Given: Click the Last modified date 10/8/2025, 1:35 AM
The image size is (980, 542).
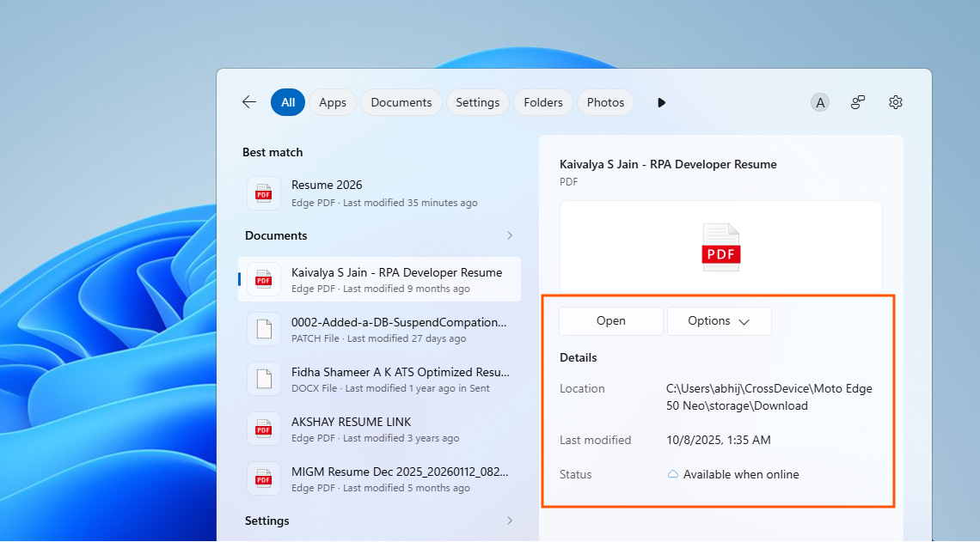Looking at the screenshot, I should tap(718, 440).
